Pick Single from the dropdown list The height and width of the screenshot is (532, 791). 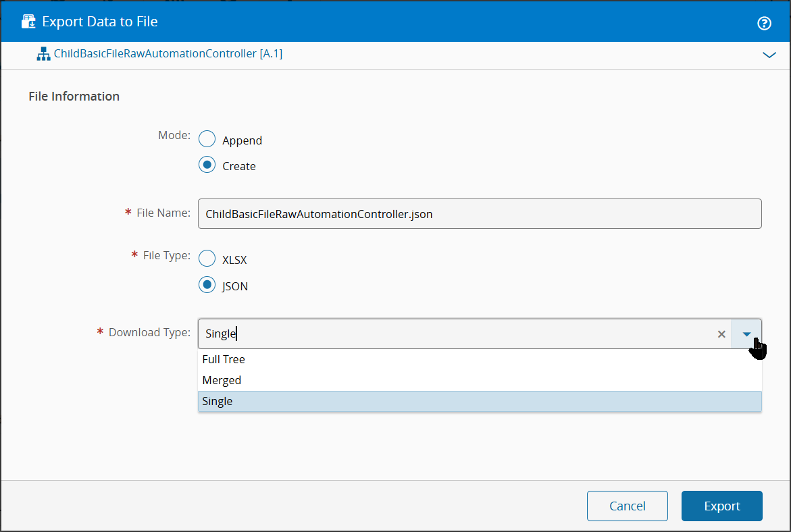pyautogui.click(x=218, y=401)
